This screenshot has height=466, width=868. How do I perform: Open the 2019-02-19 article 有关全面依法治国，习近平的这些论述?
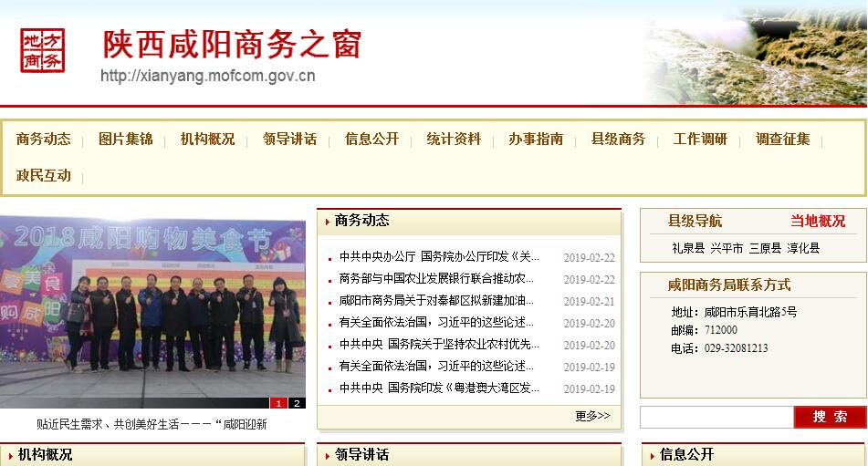436,366
